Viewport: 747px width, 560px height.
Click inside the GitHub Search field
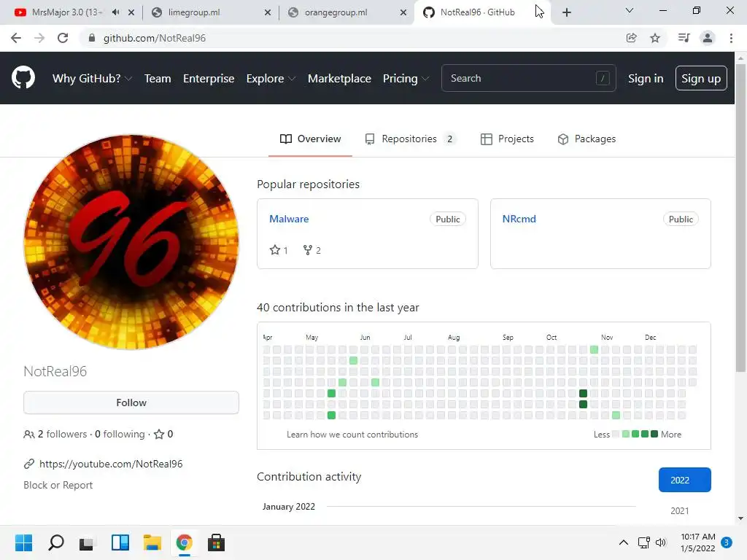[528, 78]
